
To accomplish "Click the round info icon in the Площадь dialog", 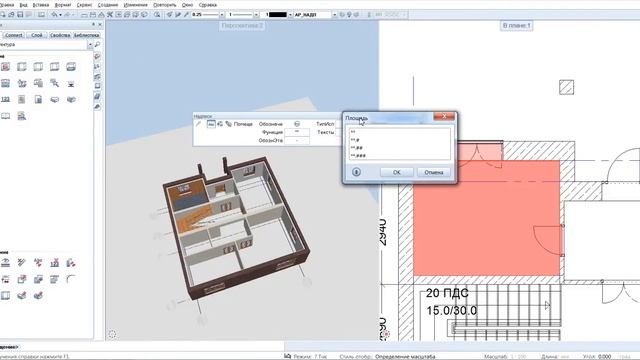I will click(x=356, y=172).
